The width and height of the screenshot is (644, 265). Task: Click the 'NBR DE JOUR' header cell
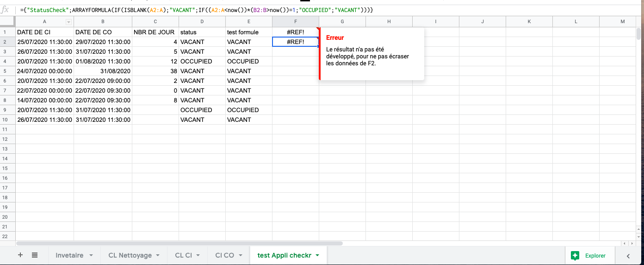pos(155,32)
